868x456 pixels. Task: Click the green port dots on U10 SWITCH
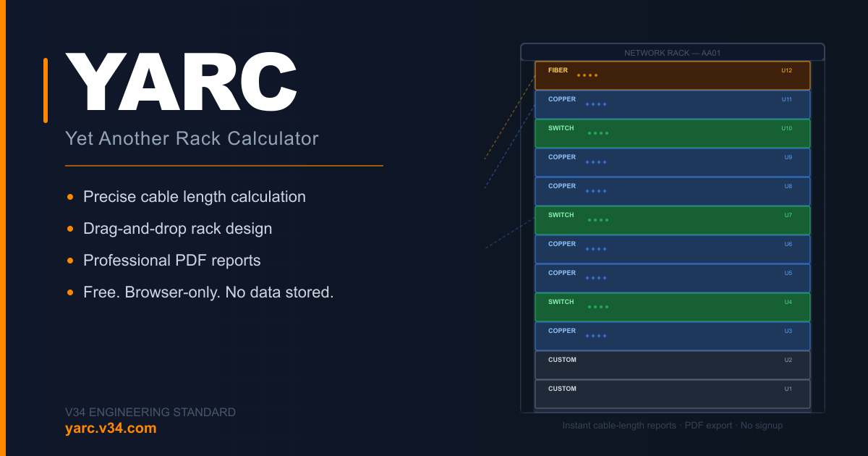point(598,133)
